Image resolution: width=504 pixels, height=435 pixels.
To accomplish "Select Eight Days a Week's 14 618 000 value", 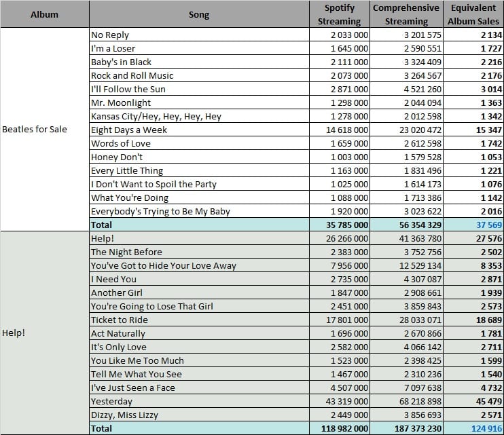I will coord(340,130).
